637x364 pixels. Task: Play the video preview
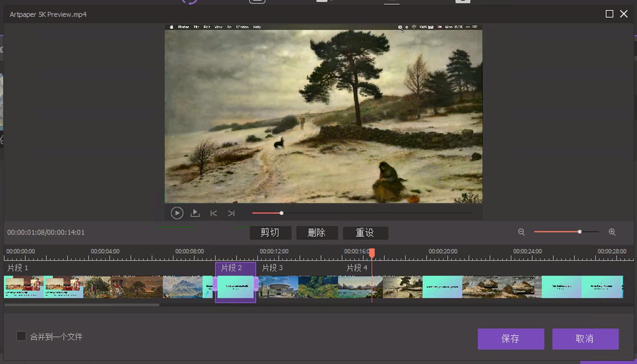(177, 213)
